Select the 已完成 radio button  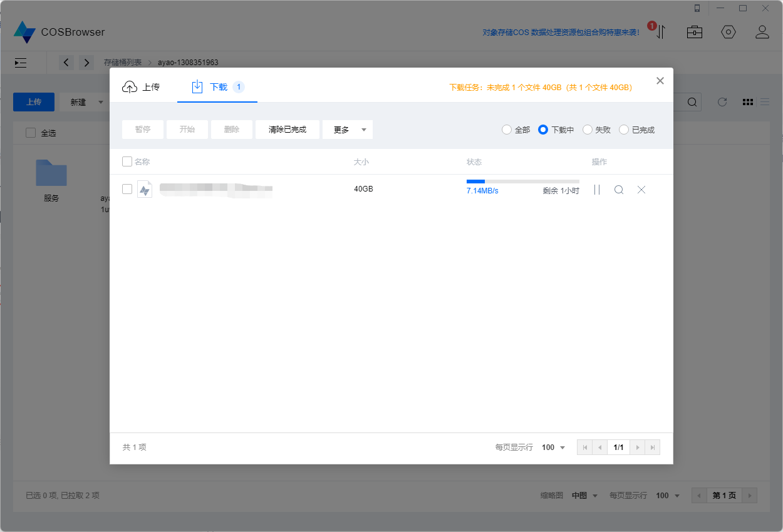tap(624, 130)
